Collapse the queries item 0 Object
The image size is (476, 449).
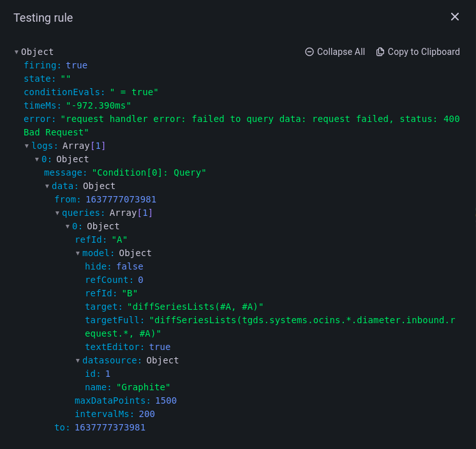click(x=68, y=226)
